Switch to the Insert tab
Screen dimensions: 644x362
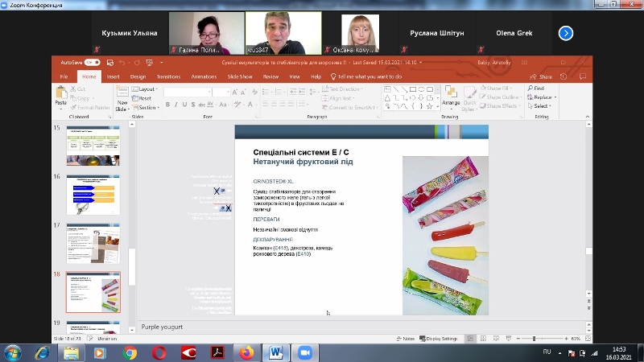coord(113,76)
